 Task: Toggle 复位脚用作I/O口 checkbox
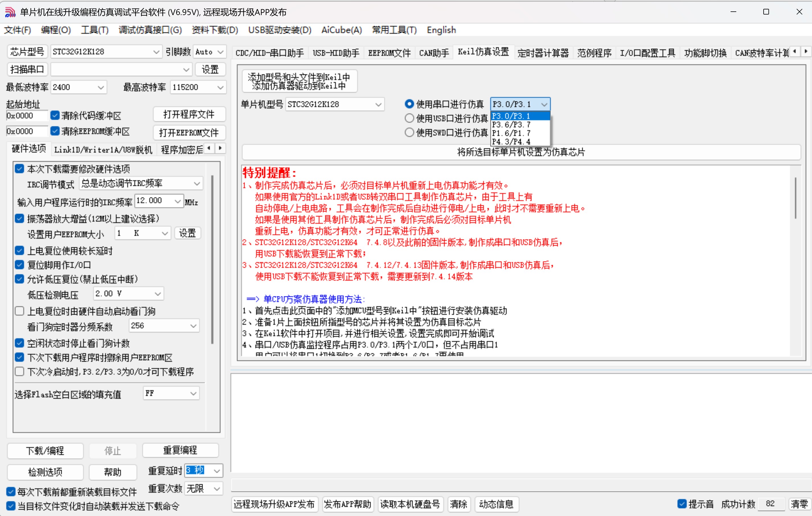pos(20,265)
